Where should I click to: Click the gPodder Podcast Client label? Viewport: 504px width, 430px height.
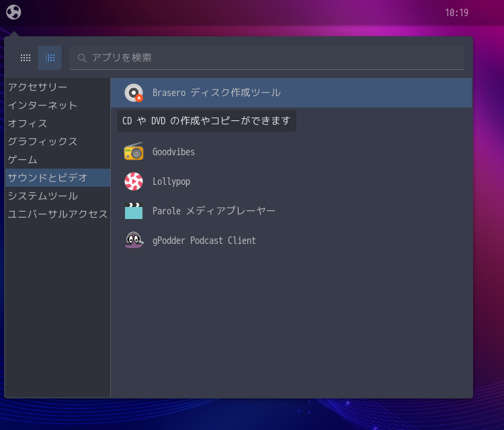pyautogui.click(x=204, y=241)
